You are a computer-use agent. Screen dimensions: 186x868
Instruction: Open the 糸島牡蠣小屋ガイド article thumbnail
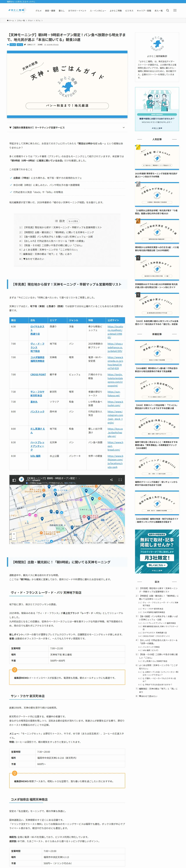(x=157, y=305)
